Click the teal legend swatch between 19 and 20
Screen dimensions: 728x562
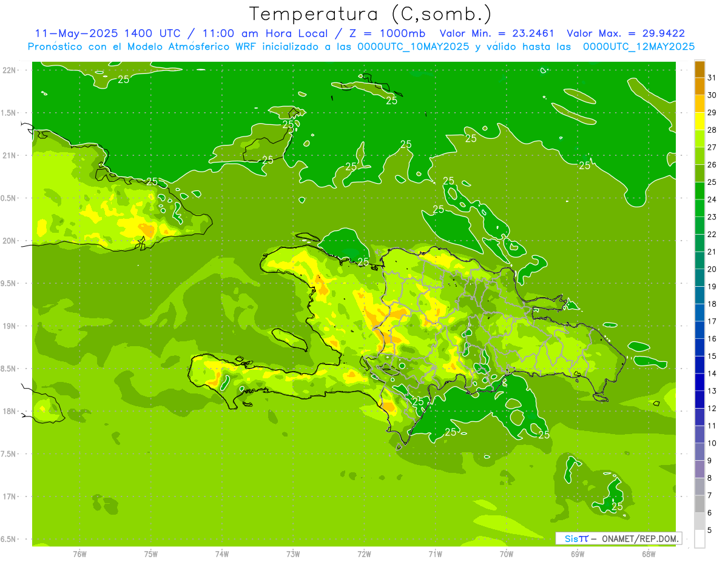tap(699, 278)
